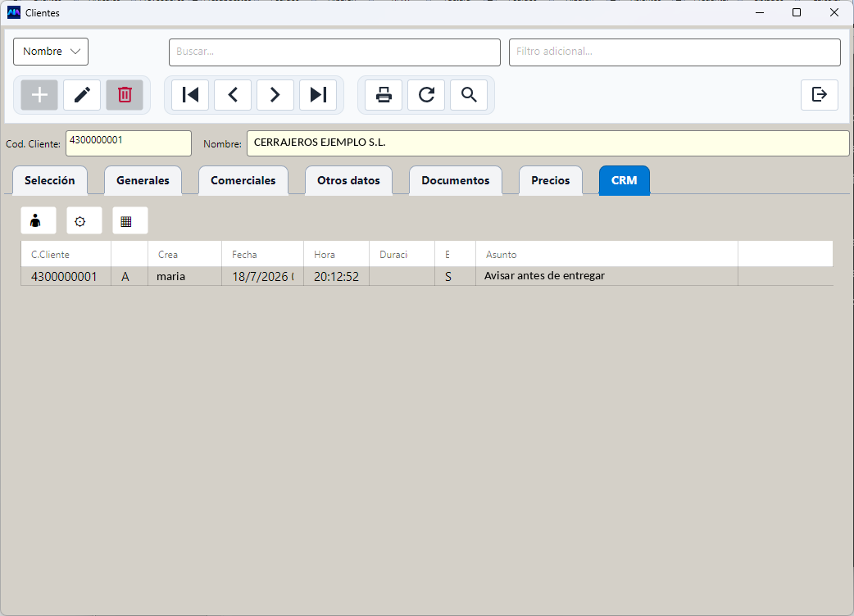Switch to the Precios tab
854x616 pixels.
(x=551, y=180)
